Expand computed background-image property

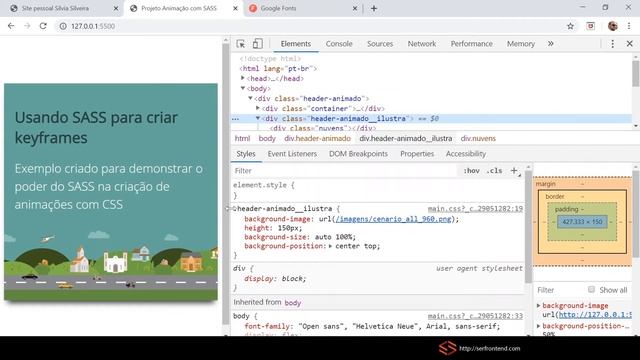[538, 305]
